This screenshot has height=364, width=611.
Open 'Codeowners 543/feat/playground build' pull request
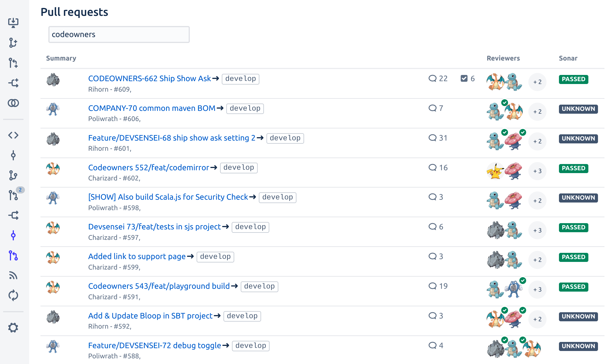(159, 286)
